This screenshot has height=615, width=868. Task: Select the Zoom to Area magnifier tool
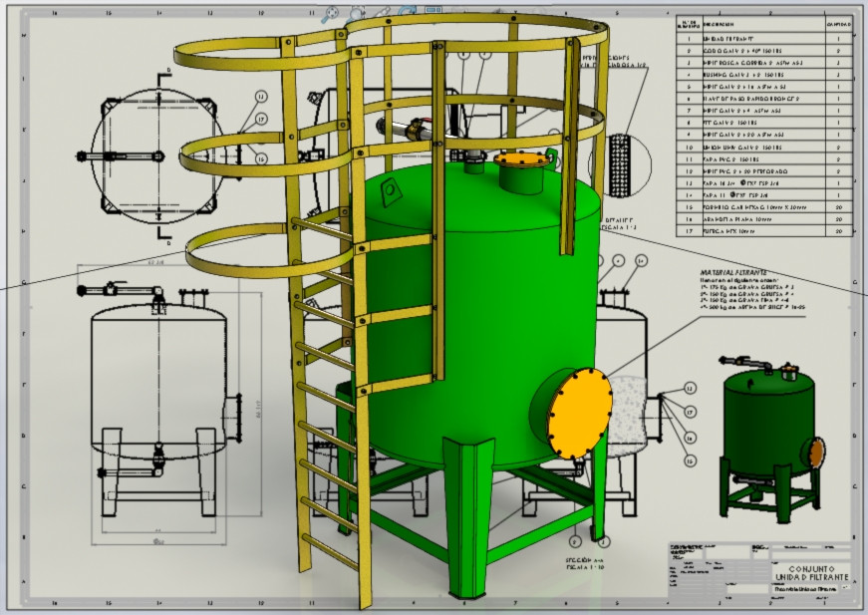pyautogui.click(x=357, y=12)
